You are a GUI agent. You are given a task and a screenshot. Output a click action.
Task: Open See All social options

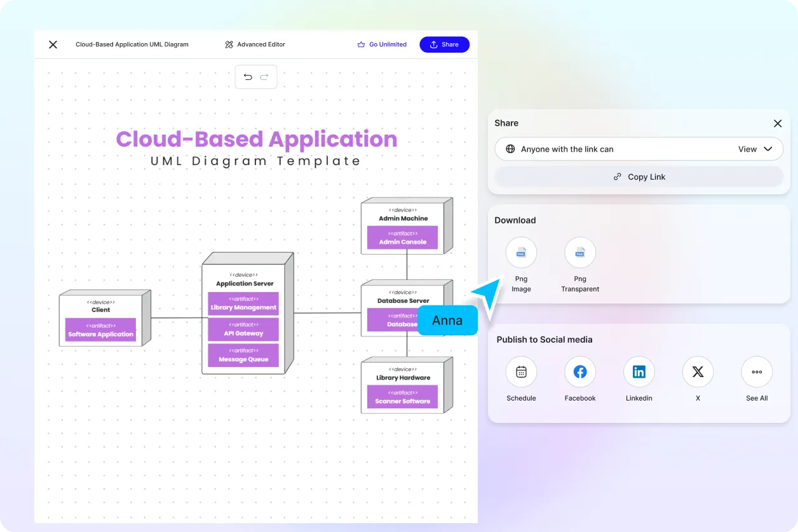(x=756, y=373)
